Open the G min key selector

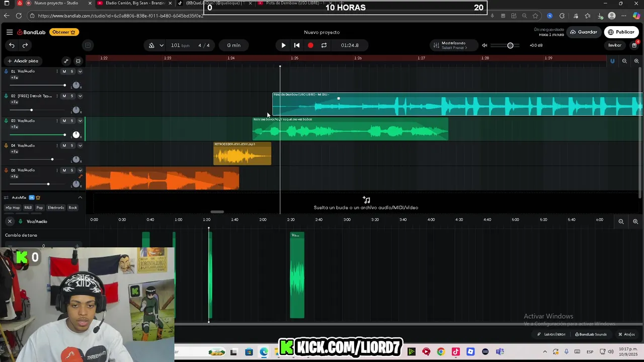coord(233,45)
